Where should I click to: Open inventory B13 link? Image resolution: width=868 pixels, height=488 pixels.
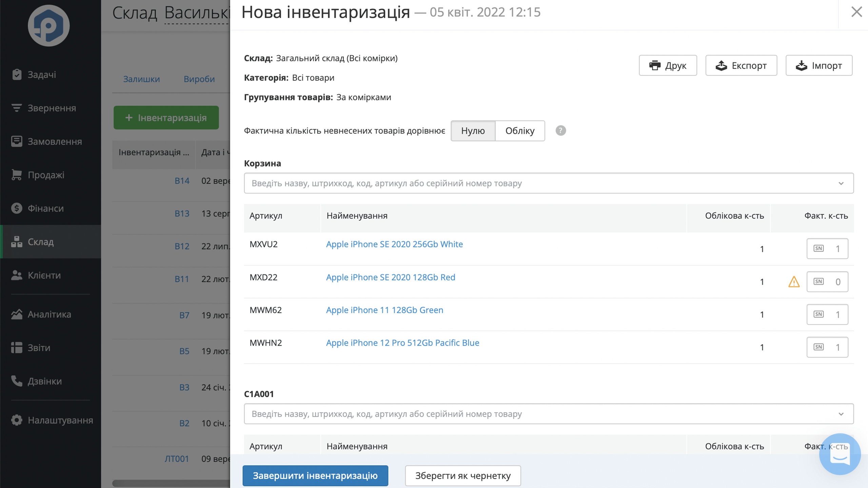click(182, 213)
